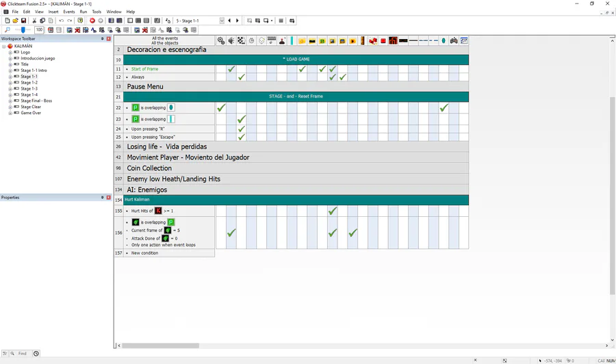
Task: Click the zoom magnifier icon
Action: (x=7, y=30)
